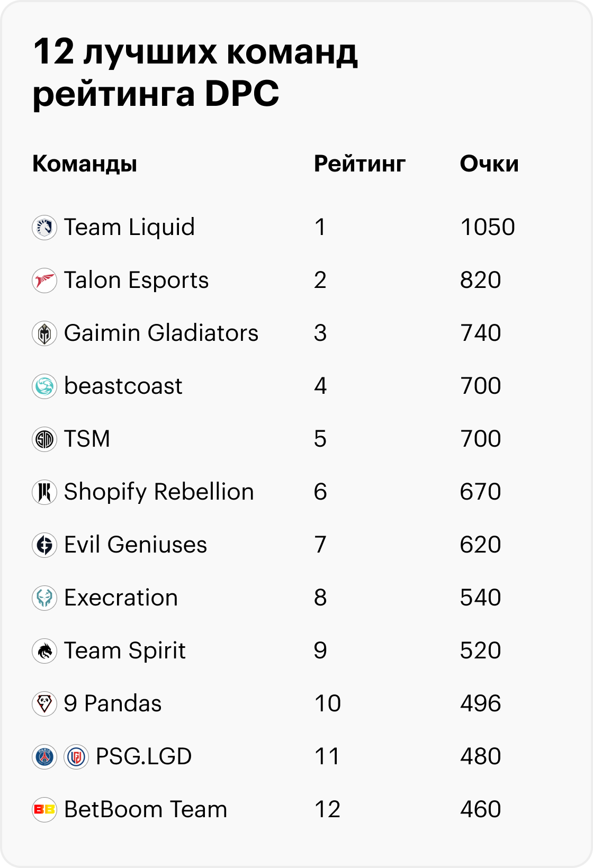Click the Team Liquid logo icon

(44, 228)
